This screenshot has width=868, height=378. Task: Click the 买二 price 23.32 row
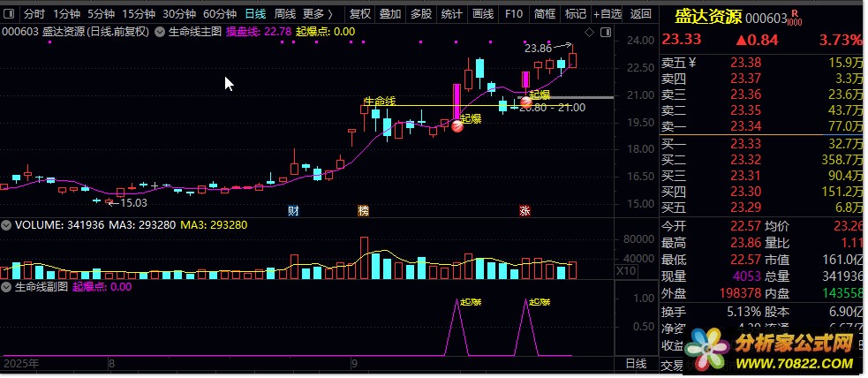(x=762, y=161)
